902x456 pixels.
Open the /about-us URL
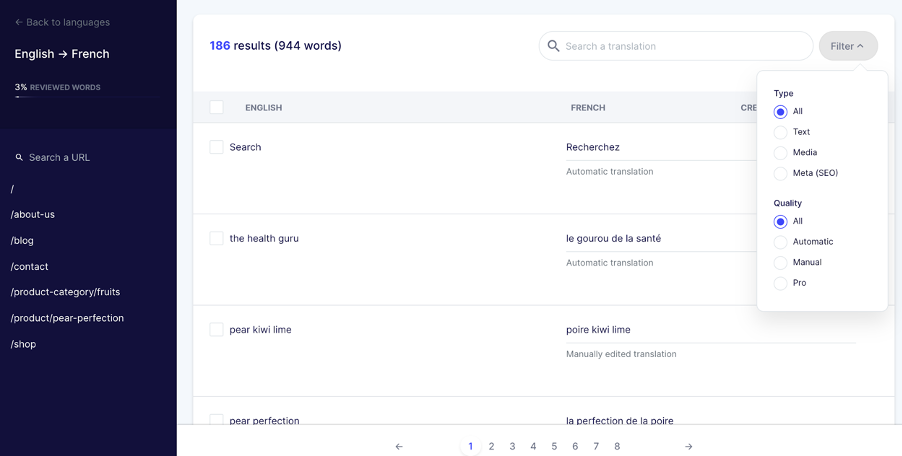click(33, 214)
